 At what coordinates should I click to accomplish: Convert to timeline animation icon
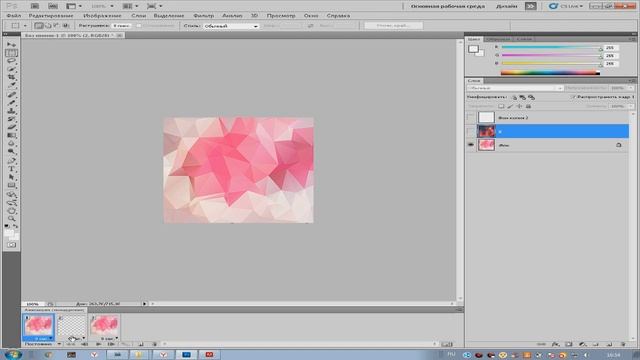click(447, 344)
